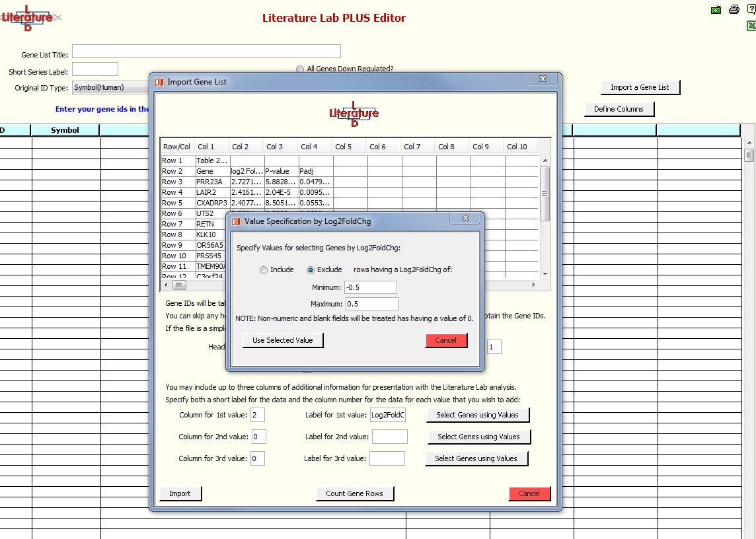Click the Label for 3rd value field
Image resolution: width=756 pixels, height=539 pixels.
click(x=387, y=458)
